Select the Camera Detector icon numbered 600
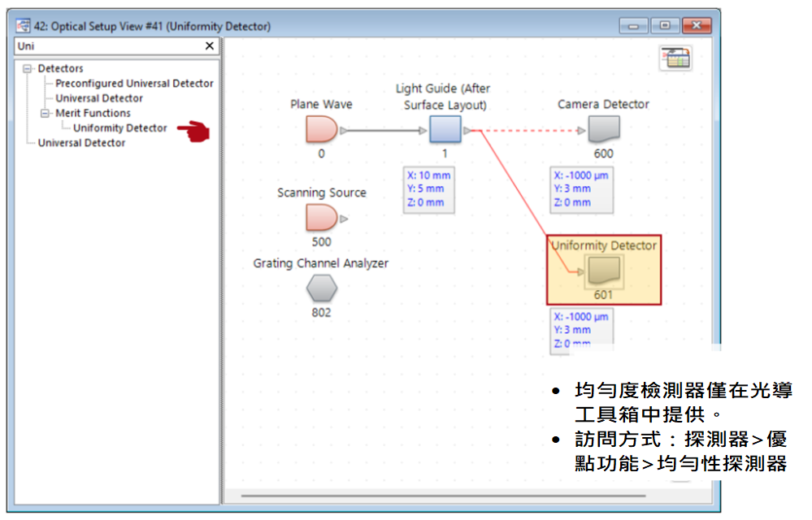The image size is (812, 520). (604, 129)
